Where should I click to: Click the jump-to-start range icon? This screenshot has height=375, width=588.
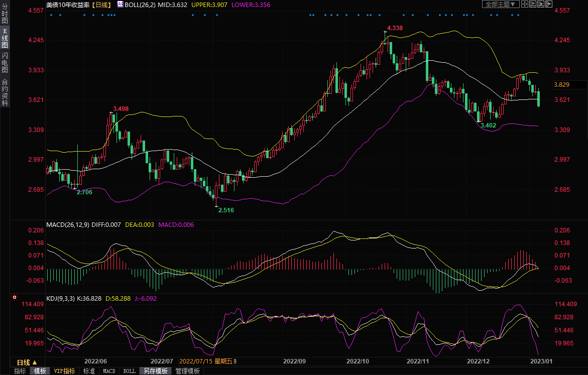(x=533, y=5)
